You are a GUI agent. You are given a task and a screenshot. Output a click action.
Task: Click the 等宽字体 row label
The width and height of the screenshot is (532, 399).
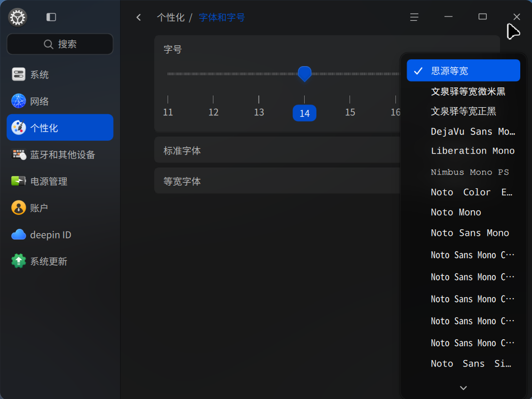coord(182,181)
